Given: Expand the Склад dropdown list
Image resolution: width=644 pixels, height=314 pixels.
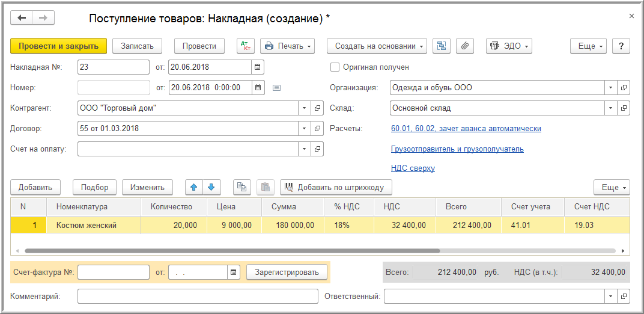Looking at the screenshot, I should click(x=610, y=108).
